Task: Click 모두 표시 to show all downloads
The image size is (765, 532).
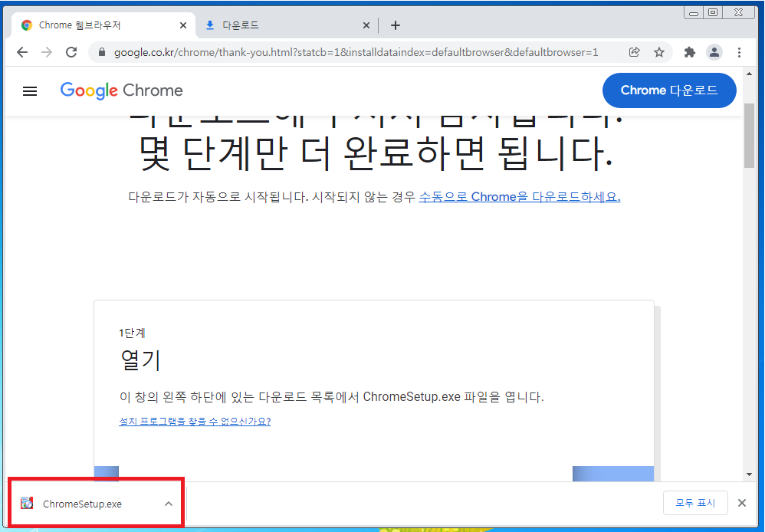Action: click(695, 503)
